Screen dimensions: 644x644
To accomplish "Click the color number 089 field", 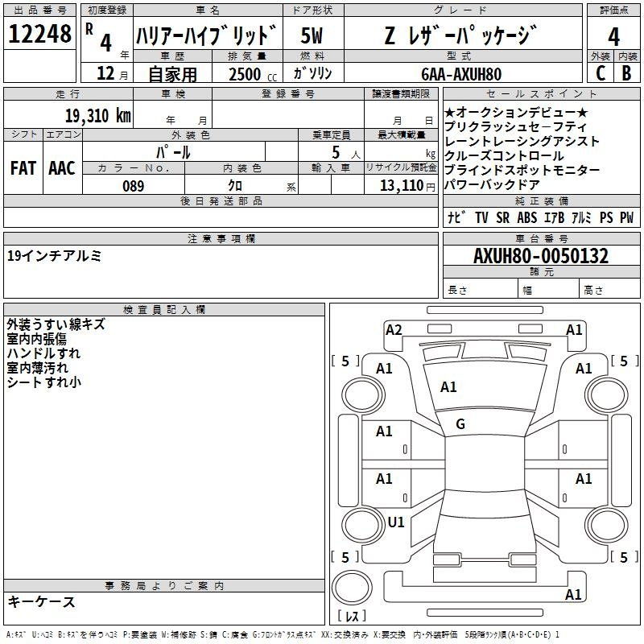I will coord(133,186).
